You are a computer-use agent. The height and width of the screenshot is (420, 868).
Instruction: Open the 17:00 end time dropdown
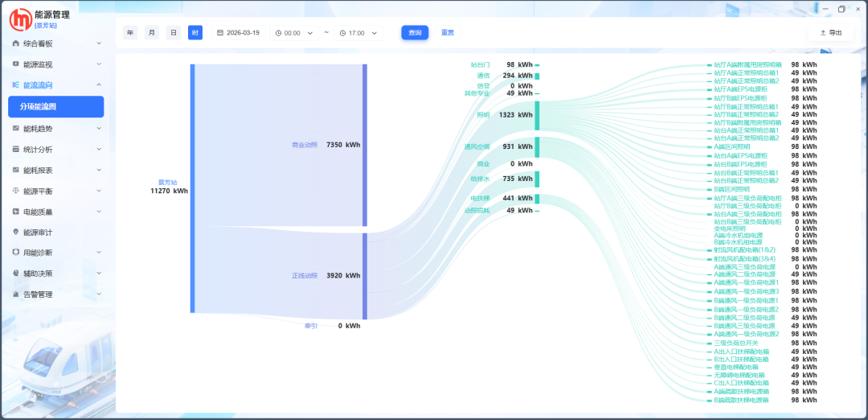[358, 33]
